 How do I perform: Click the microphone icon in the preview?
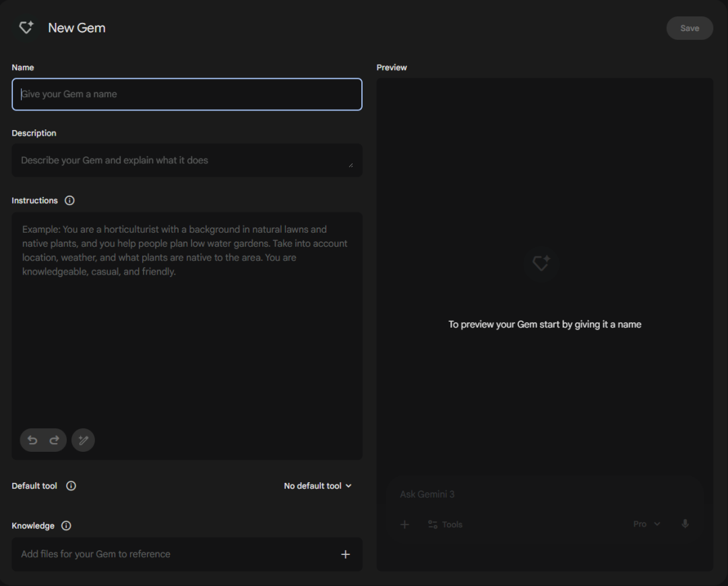(x=685, y=524)
